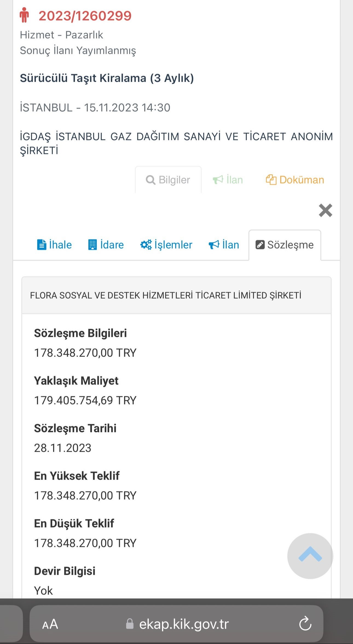Tap the İdare building icon
This screenshot has height=644, width=353.
[x=92, y=245]
